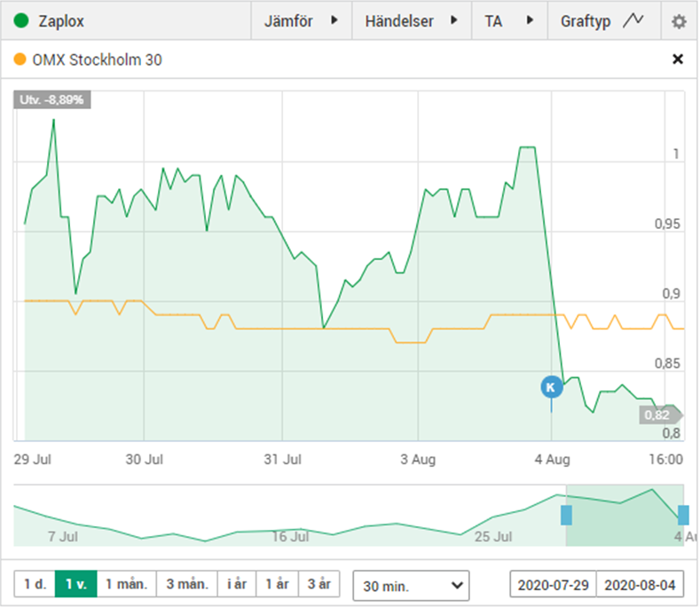The image size is (700, 607).
Task: Click the orange OMX Stockholm 30 dot
Action: [20, 59]
